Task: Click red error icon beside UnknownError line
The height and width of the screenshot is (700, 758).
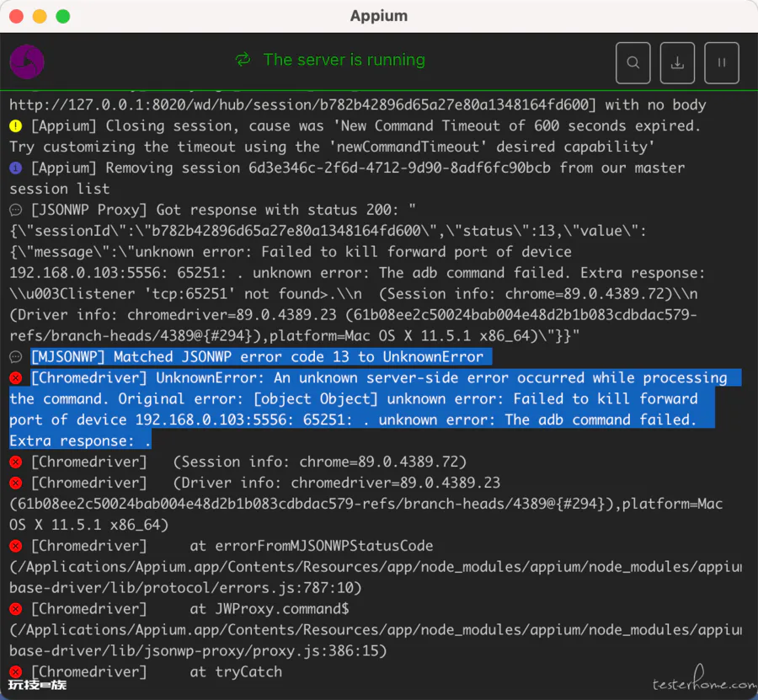Action: click(x=15, y=378)
